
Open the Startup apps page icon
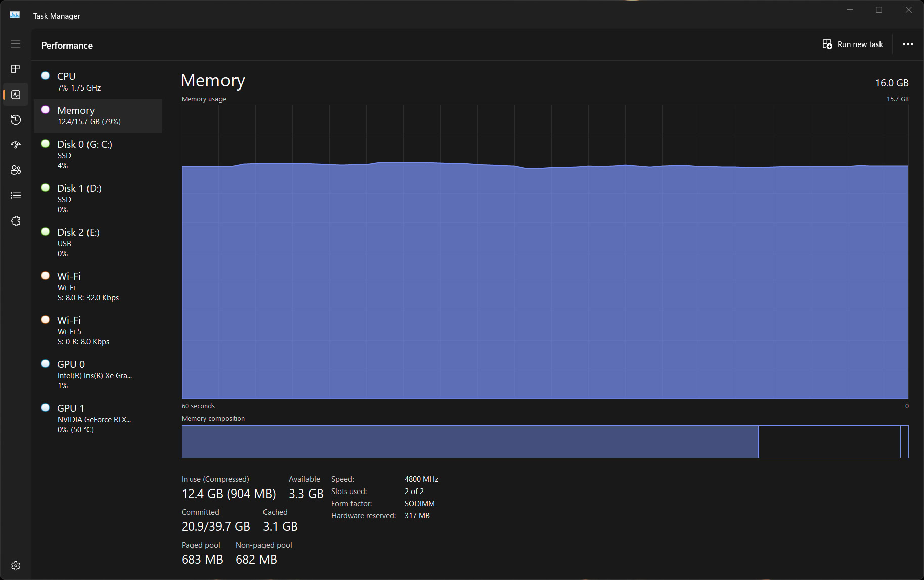click(16, 145)
